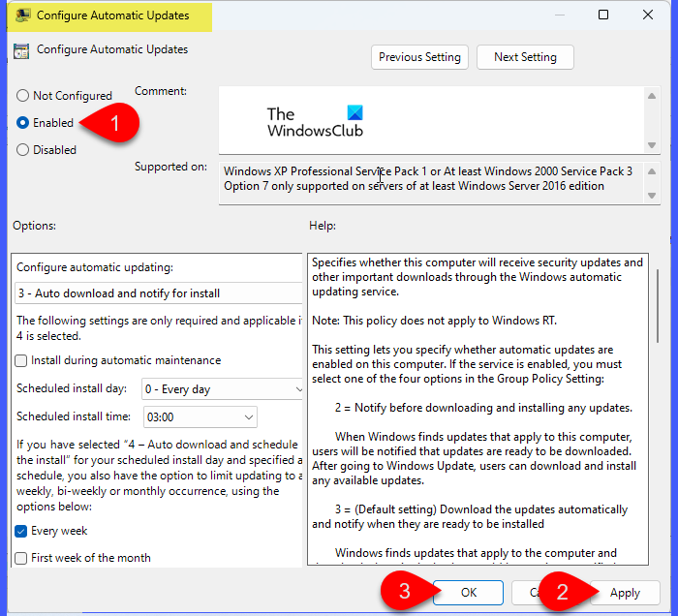Go to the Next Setting

525,57
